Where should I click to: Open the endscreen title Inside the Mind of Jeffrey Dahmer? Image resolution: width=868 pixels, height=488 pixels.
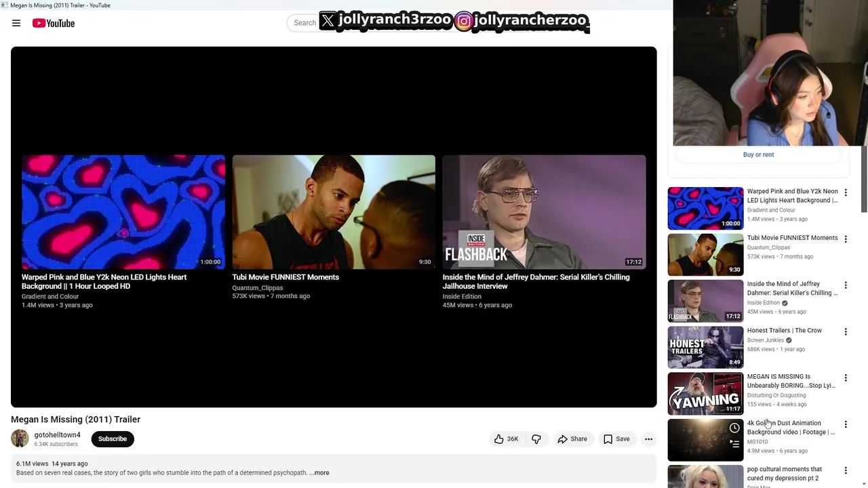point(536,281)
